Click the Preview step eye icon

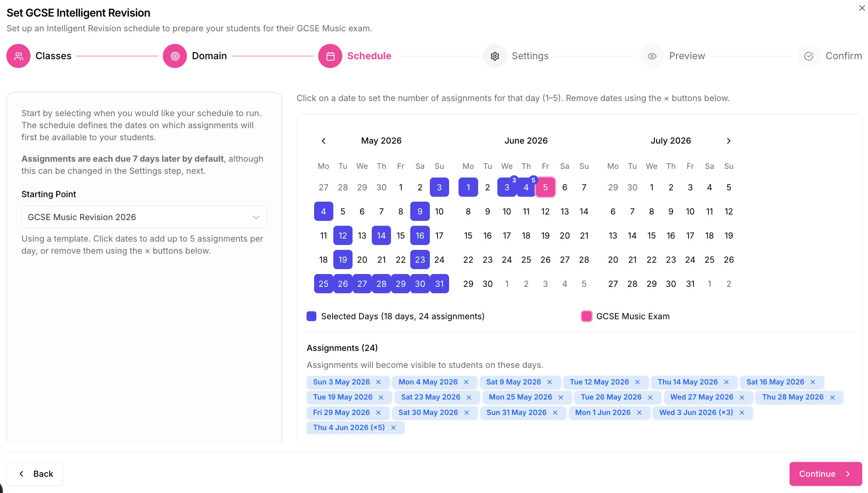pos(652,56)
